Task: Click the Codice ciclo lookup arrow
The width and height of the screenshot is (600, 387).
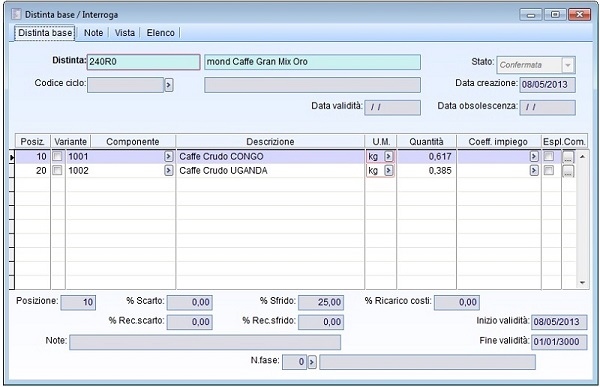Action: tap(168, 85)
